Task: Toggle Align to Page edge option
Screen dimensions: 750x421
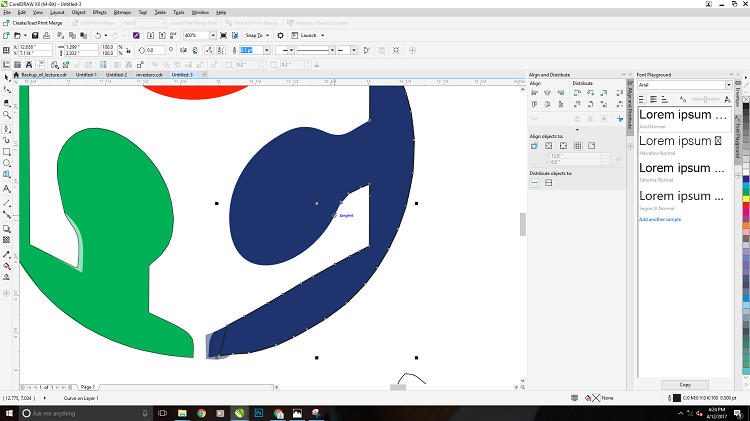Action: (549, 146)
